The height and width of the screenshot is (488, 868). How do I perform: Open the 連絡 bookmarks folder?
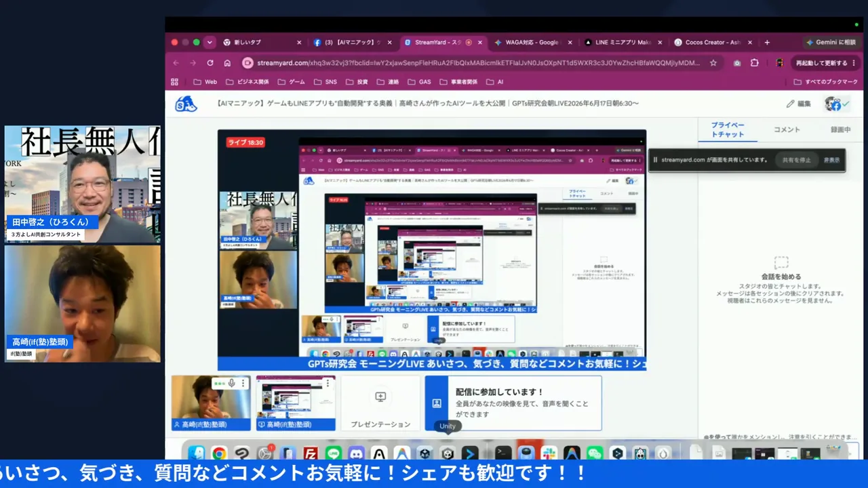(387, 81)
